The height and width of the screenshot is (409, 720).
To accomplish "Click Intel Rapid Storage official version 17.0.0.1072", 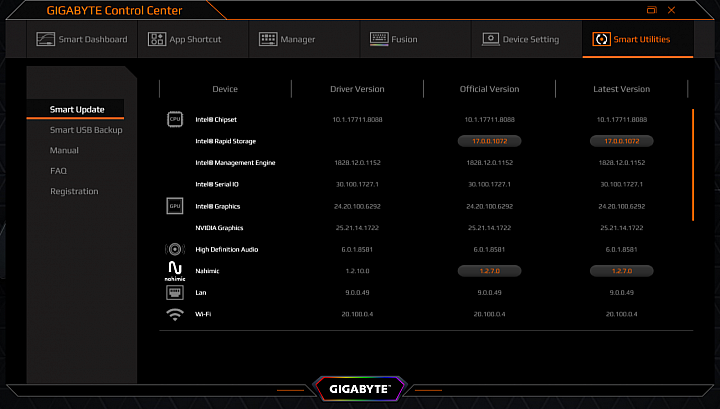I will point(489,141).
